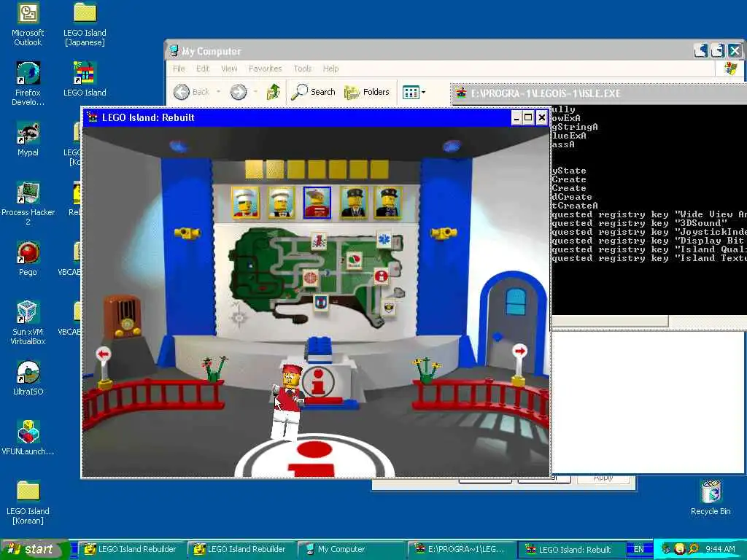Launch Firefox Developer shortcut

pos(28,83)
